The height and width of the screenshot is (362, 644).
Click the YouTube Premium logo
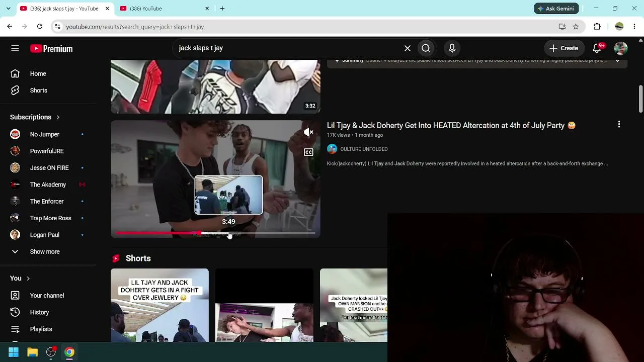tap(51, 49)
